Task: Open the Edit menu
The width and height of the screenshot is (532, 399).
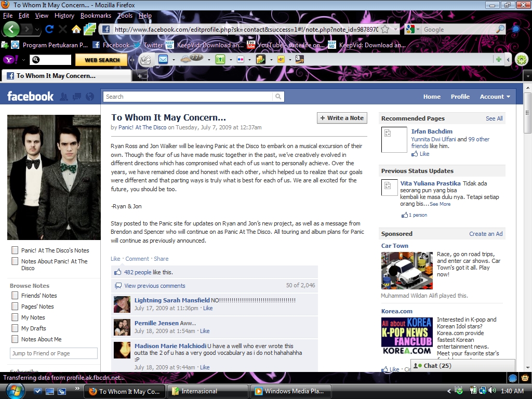Action: 24,16
